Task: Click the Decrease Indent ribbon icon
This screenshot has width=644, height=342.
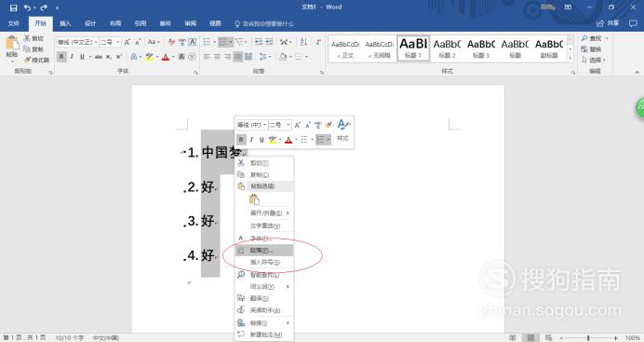Action: click(259, 42)
